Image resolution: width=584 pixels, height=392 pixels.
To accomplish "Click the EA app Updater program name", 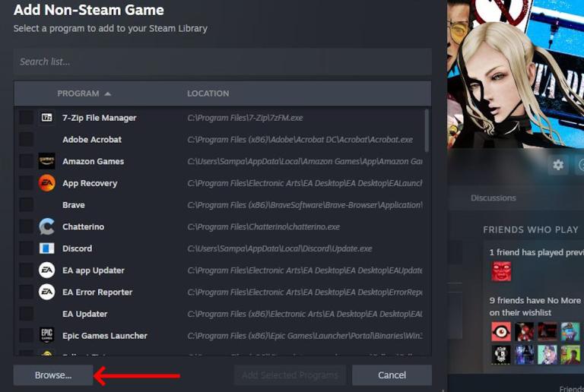I will pyautogui.click(x=93, y=270).
